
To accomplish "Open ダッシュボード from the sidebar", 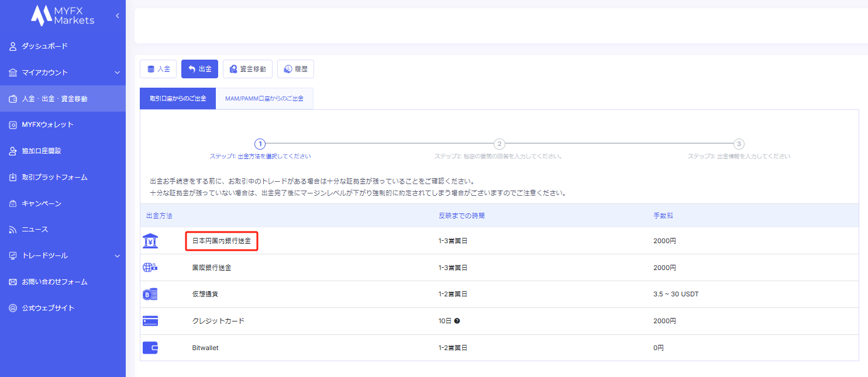I will pyautogui.click(x=44, y=46).
